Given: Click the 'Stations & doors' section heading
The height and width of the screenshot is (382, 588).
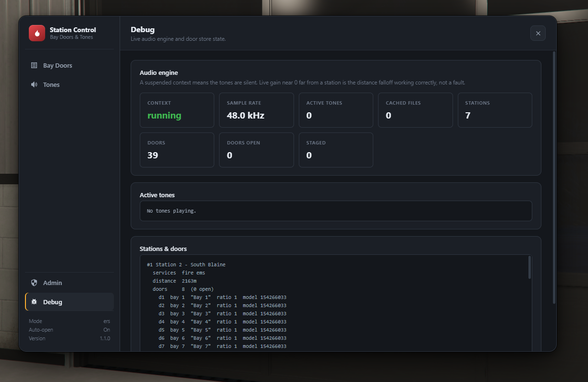Looking at the screenshot, I should 163,249.
